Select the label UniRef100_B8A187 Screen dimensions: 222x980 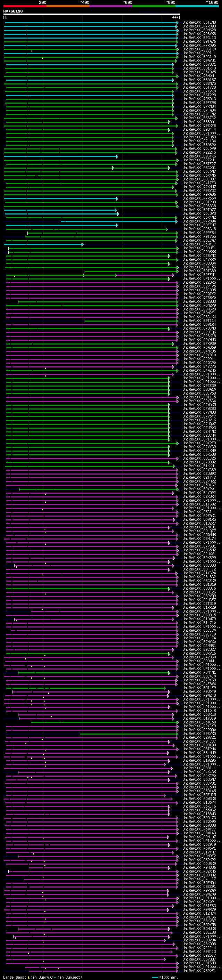tap(199, 80)
